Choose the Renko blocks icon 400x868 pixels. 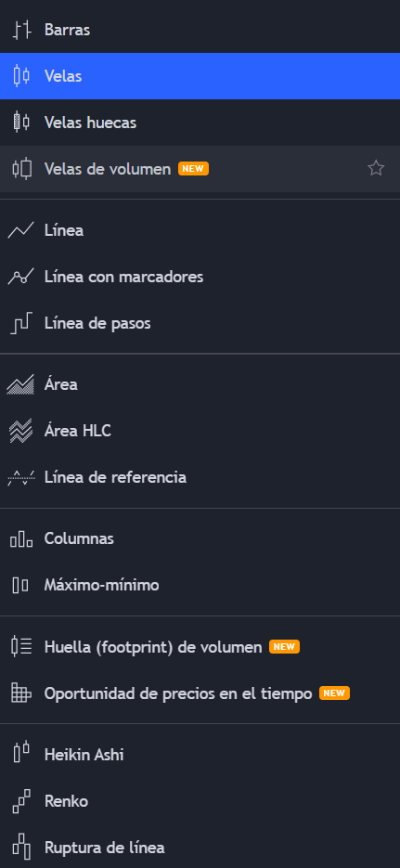click(x=21, y=801)
